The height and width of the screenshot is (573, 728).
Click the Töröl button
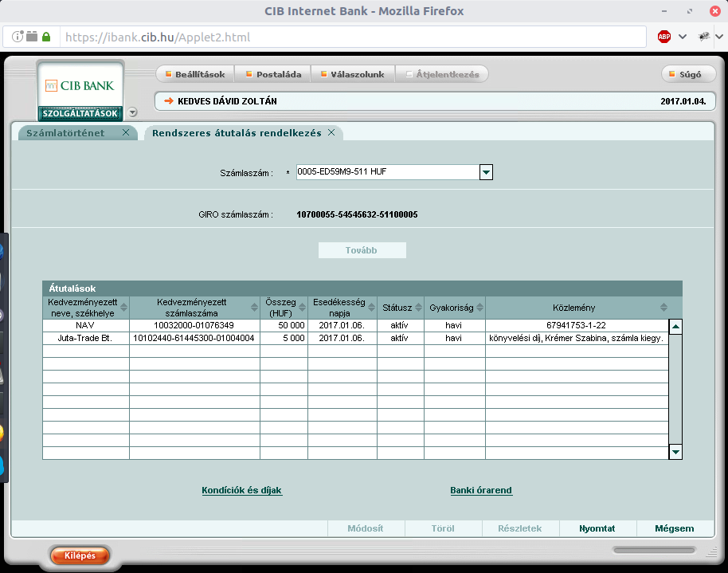point(443,528)
